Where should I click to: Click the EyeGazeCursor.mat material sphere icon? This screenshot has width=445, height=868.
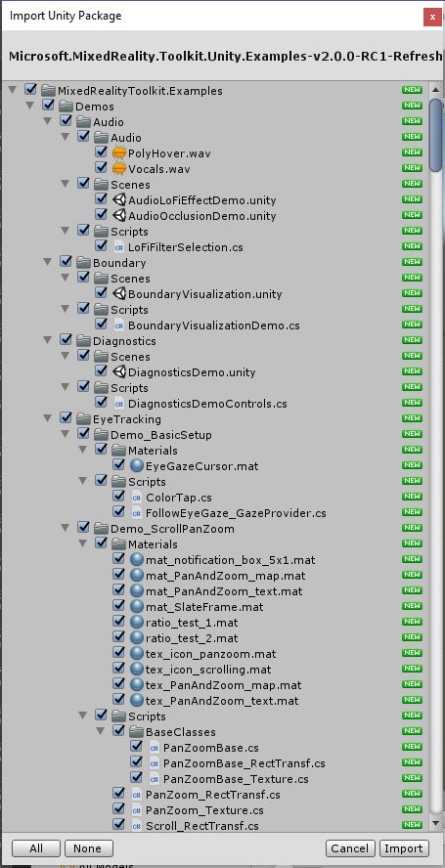coord(137,465)
